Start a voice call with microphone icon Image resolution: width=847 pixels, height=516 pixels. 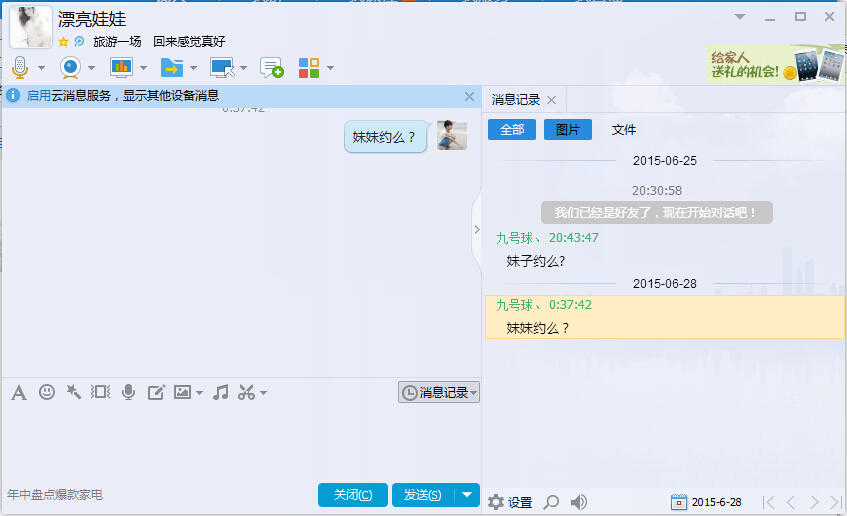[20, 68]
